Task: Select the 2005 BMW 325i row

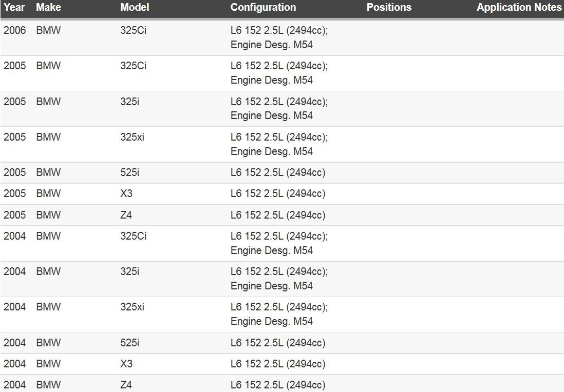Action: [282, 109]
